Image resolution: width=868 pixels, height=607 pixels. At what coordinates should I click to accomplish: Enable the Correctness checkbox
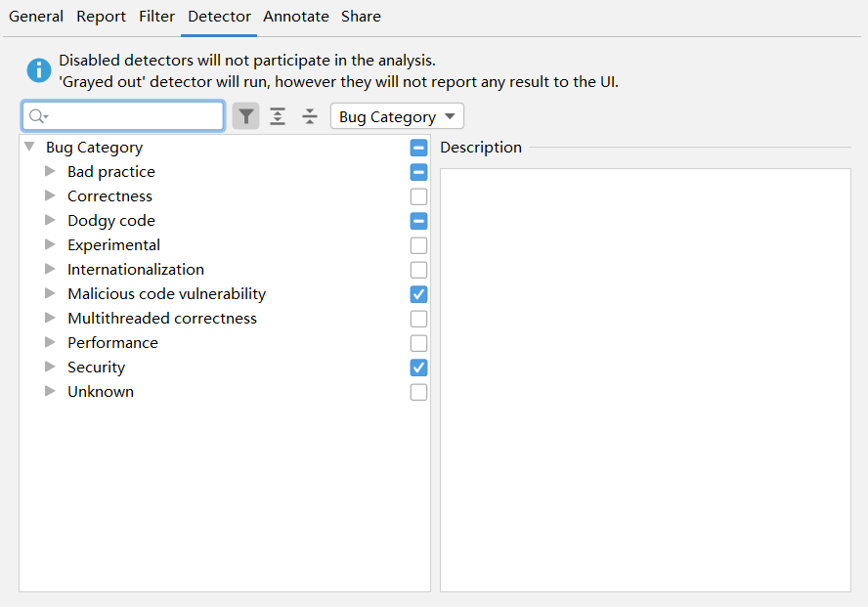click(x=418, y=196)
